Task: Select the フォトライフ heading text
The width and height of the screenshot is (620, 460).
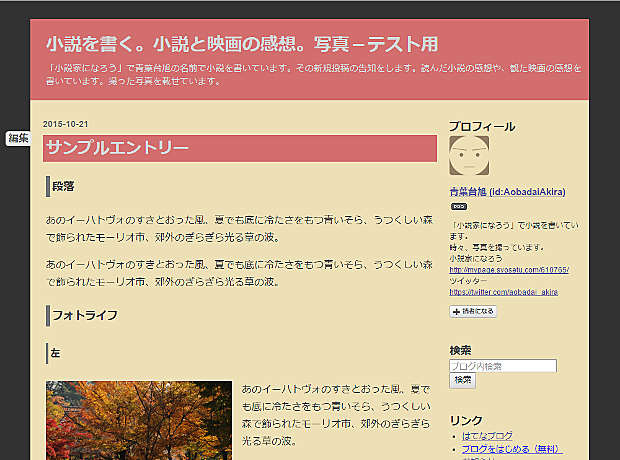Action: (85, 315)
